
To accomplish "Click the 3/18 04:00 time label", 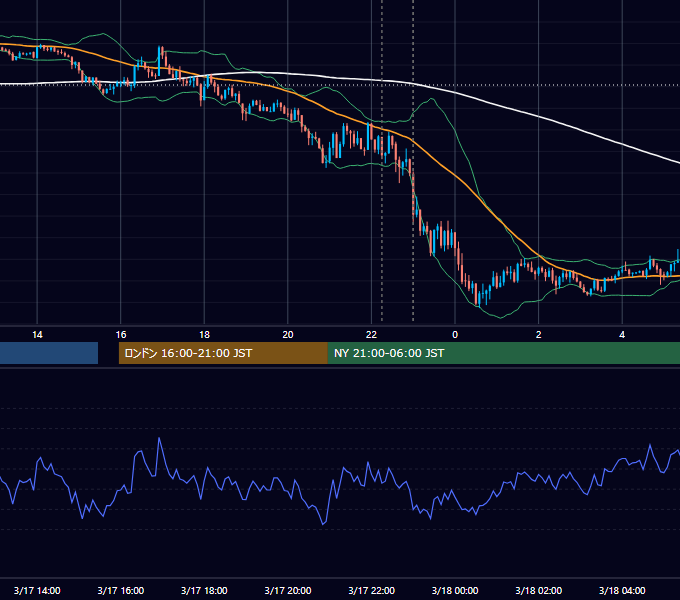I will coord(622,590).
